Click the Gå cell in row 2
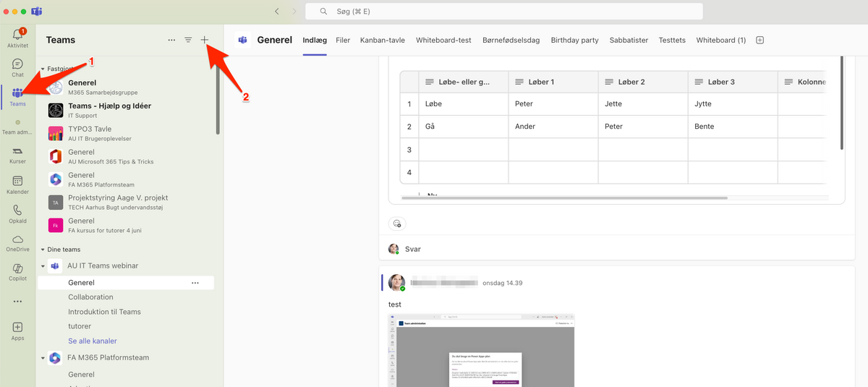 coord(464,127)
